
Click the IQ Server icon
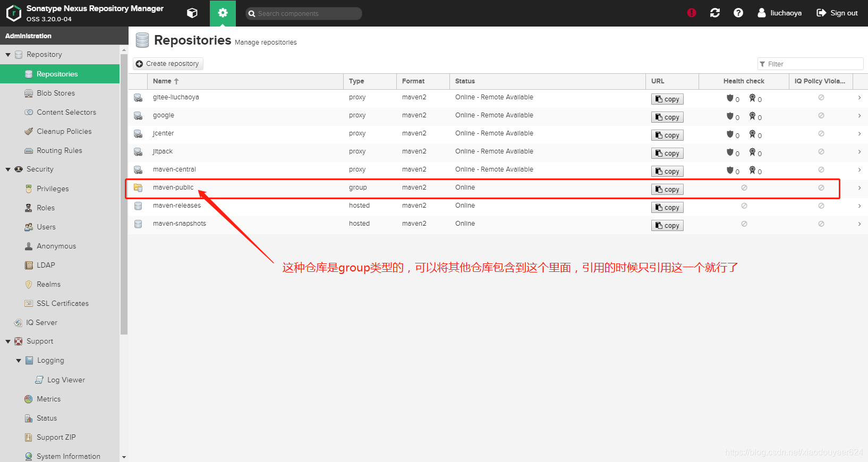(18, 322)
